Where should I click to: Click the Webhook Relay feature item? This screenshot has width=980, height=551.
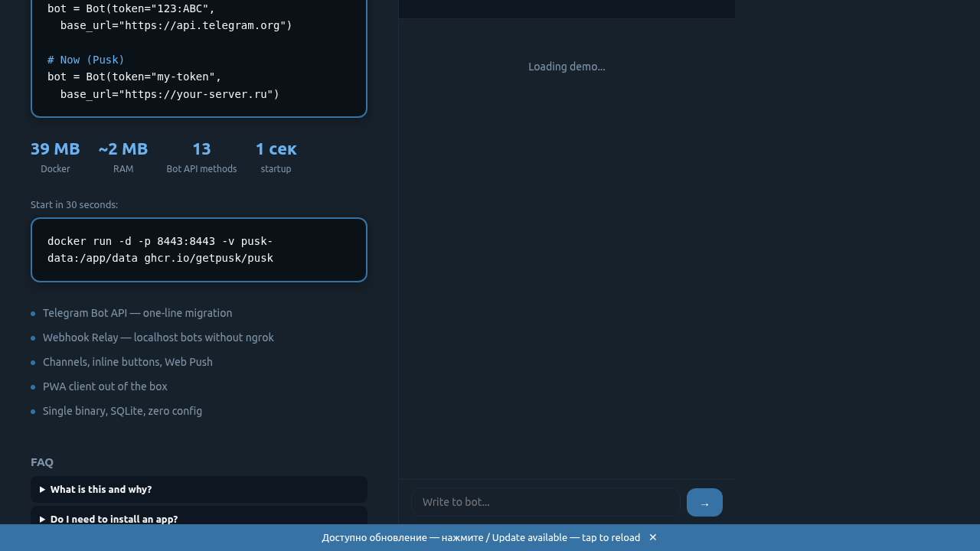tap(158, 337)
